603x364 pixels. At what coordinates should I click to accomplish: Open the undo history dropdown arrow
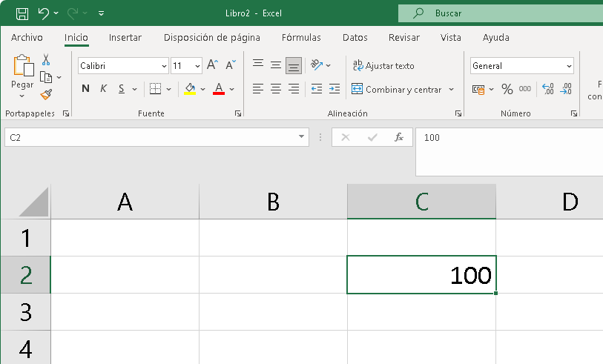56,13
